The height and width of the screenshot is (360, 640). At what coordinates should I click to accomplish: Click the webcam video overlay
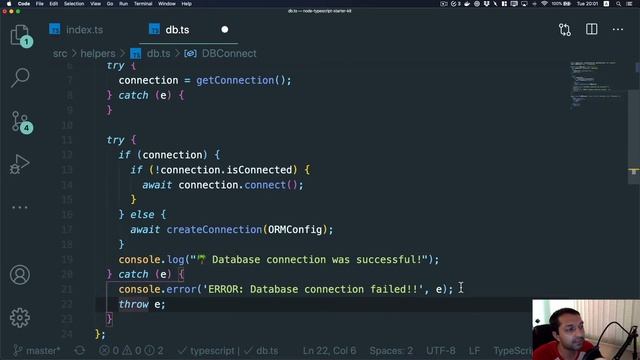(586, 330)
